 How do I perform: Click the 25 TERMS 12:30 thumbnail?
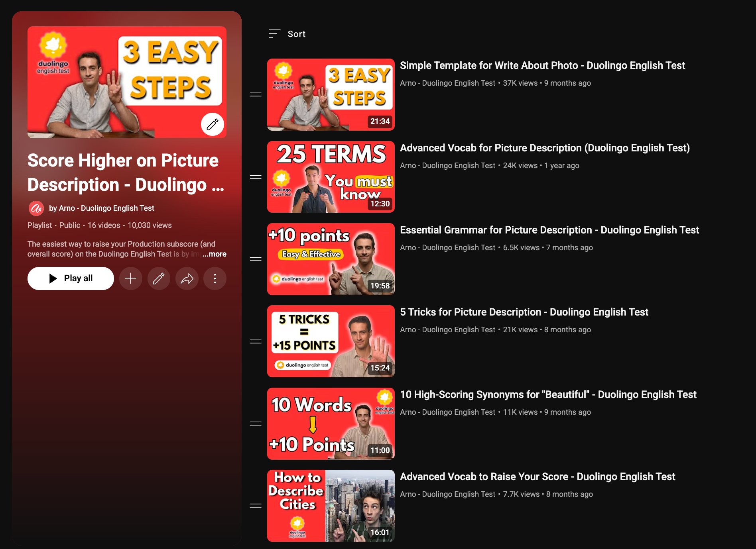[331, 177]
